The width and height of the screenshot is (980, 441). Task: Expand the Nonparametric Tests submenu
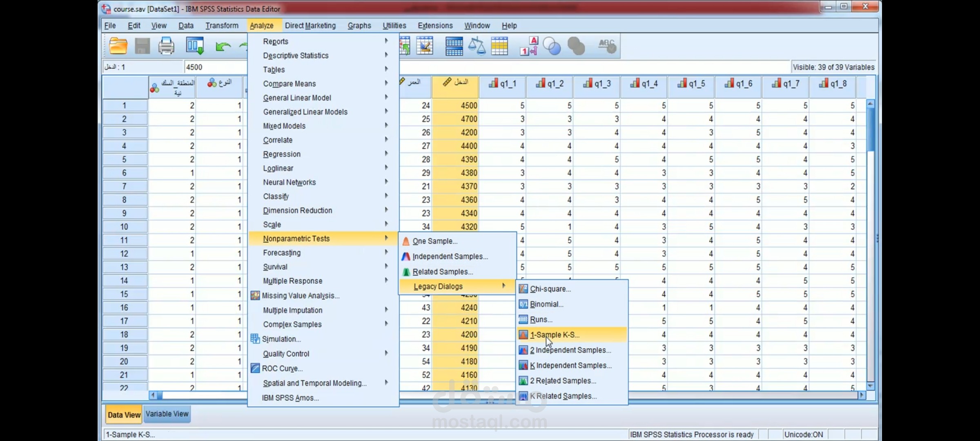point(297,238)
